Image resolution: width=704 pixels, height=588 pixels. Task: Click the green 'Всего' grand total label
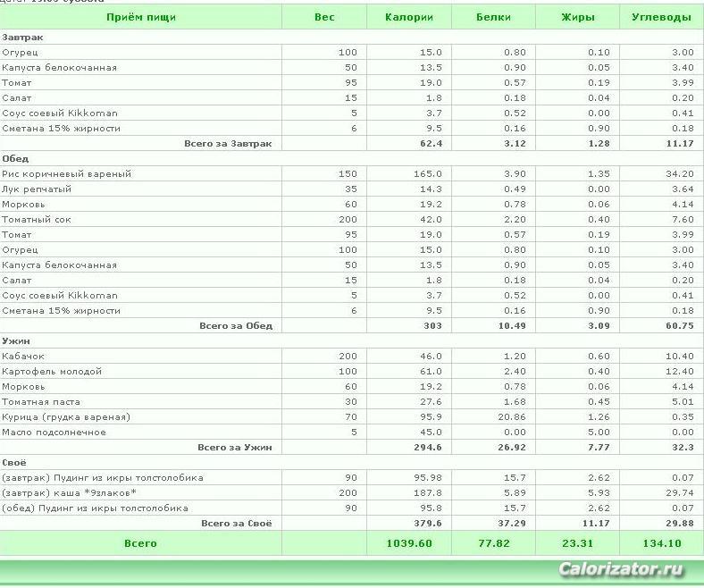(x=140, y=543)
